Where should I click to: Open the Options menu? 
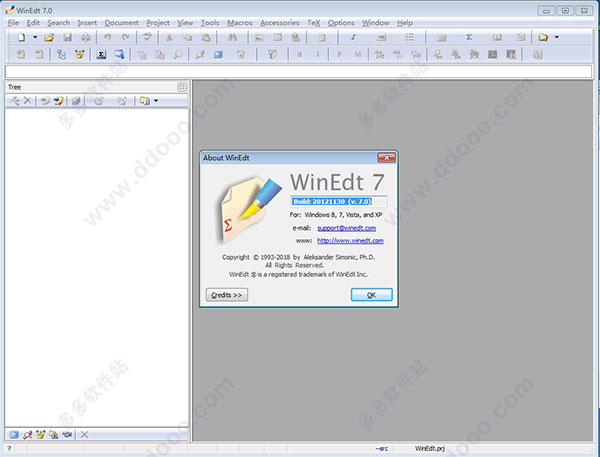(341, 23)
